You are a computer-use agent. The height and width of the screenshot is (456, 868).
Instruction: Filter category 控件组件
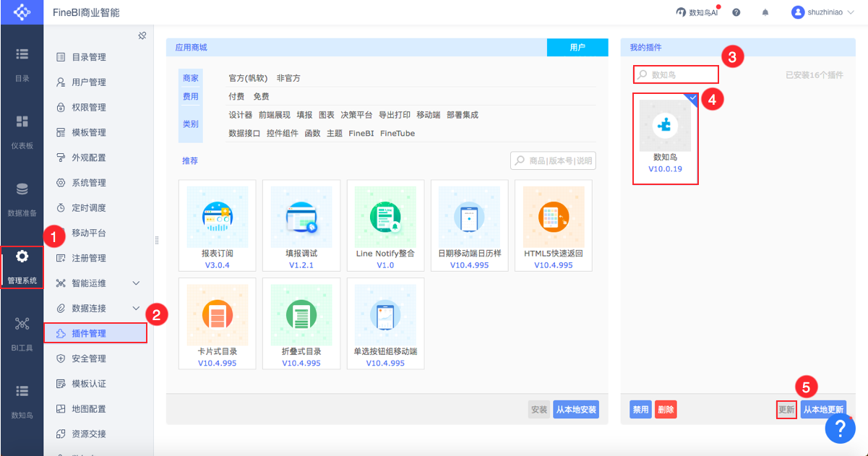283,133
